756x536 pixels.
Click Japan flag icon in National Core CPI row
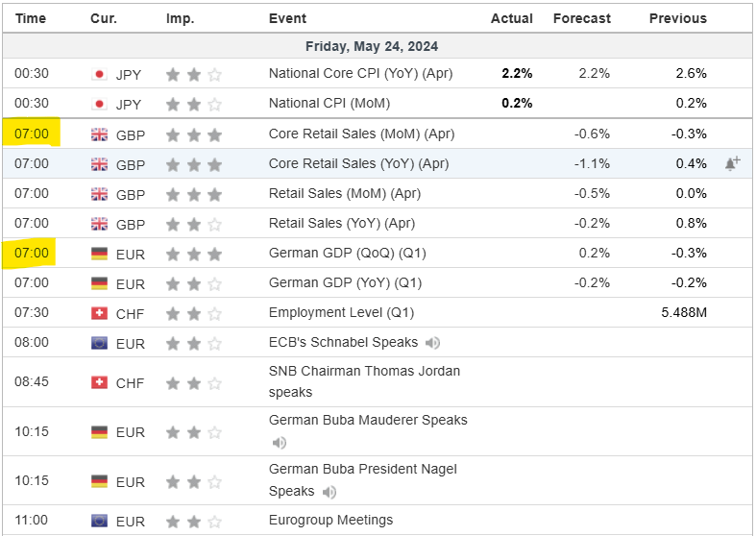click(x=98, y=74)
